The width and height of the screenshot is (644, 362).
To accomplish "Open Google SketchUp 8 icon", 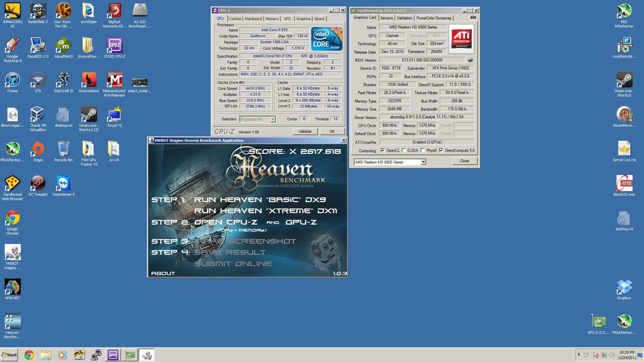I will point(12,50).
